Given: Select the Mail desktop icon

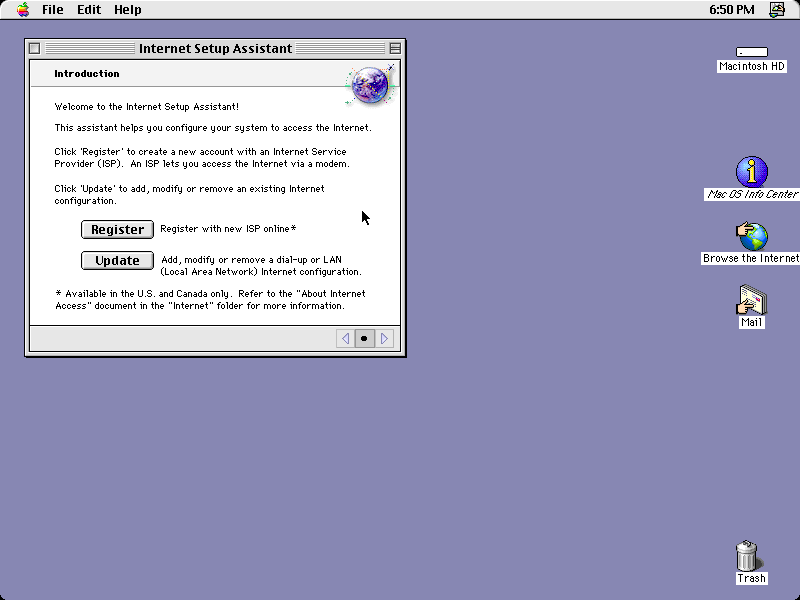Looking at the screenshot, I should tap(752, 300).
